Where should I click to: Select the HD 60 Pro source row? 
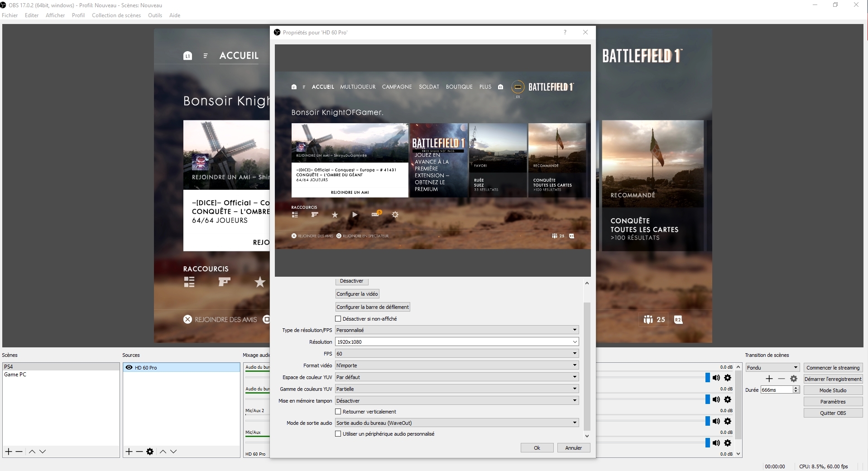tap(182, 367)
